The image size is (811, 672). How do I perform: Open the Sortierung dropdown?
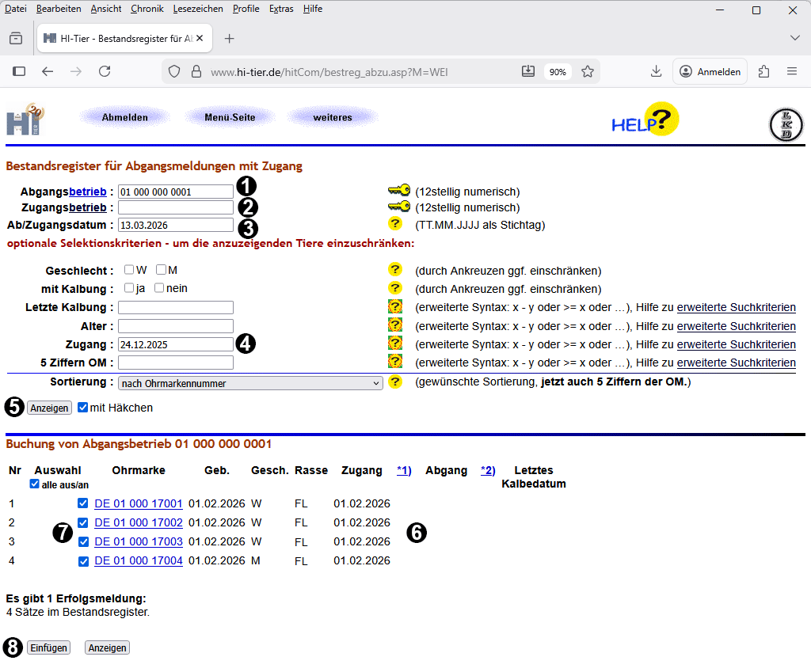coord(250,383)
